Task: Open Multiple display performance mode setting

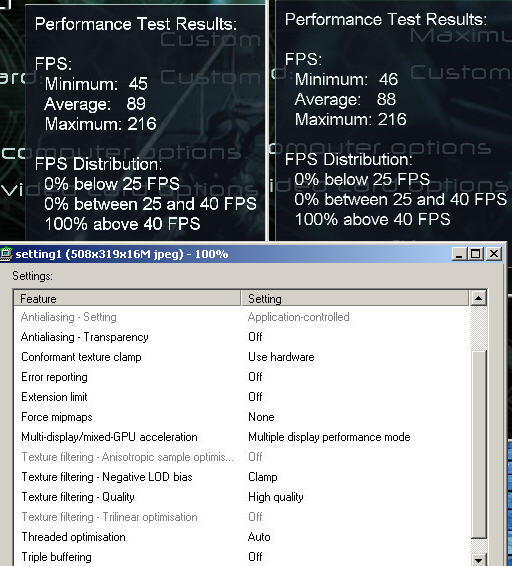Action: [x=329, y=437]
